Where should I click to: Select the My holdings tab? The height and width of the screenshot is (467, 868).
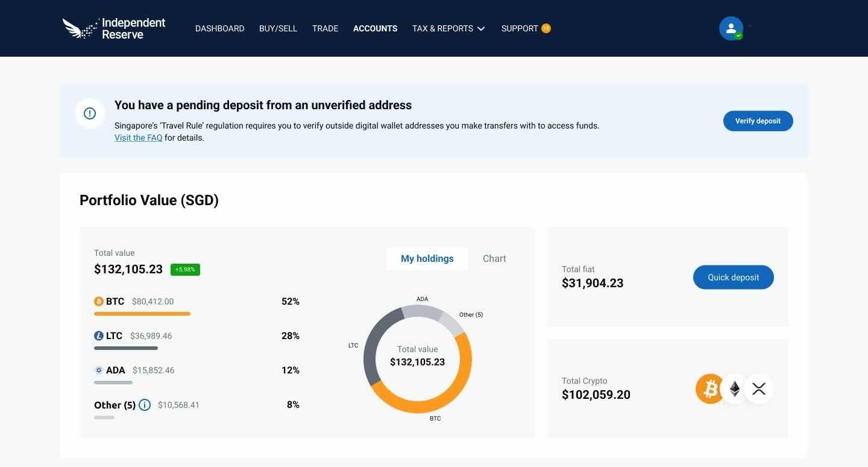427,259
